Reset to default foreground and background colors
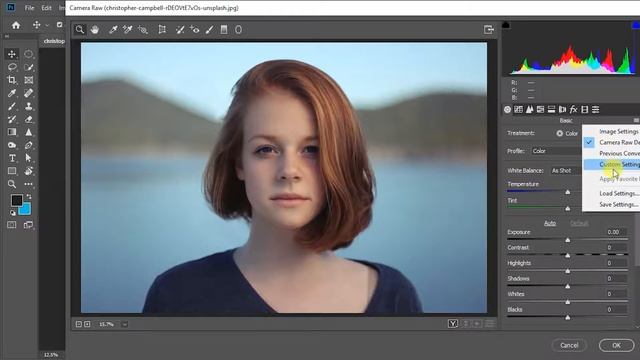 13,213
